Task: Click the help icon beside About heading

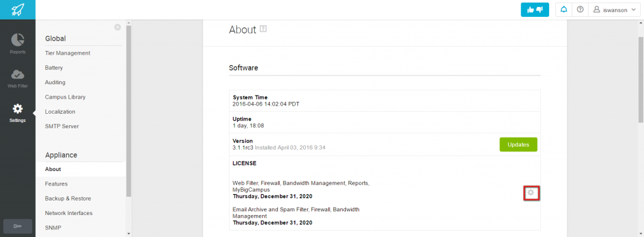Action: (264, 29)
